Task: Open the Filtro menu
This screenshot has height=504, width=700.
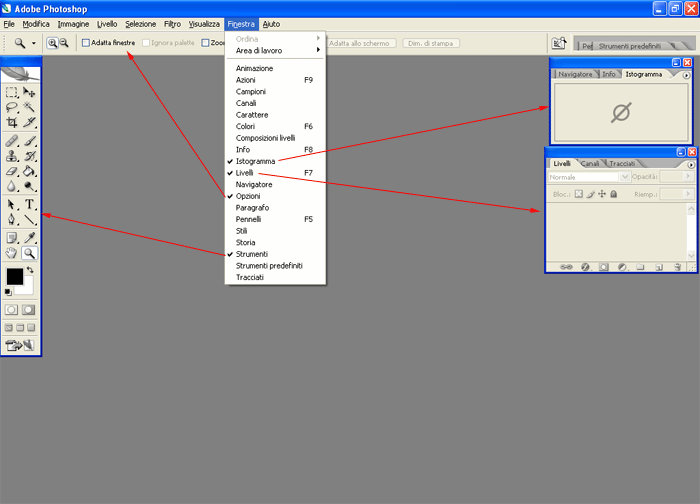Action: (172, 24)
